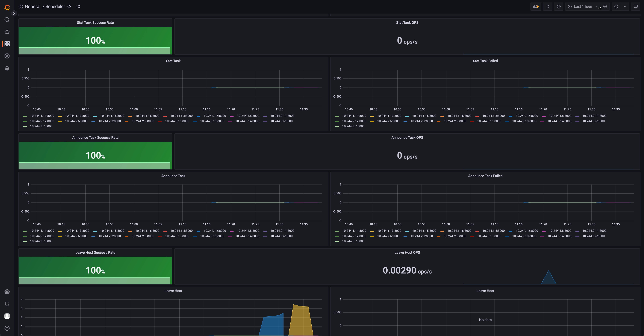Open Starred dashboards in sidebar
Viewport: 644px width, 336px height.
point(7,32)
